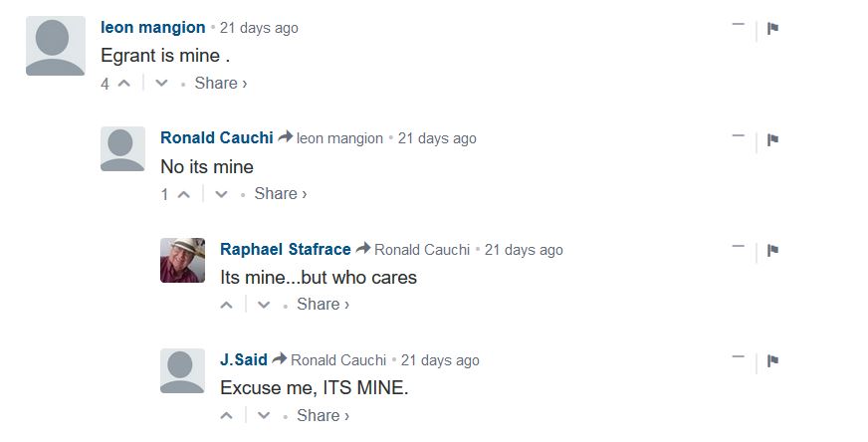The image size is (868, 442).
Task: Collapse J.Said's reply
Action: pyautogui.click(x=738, y=356)
